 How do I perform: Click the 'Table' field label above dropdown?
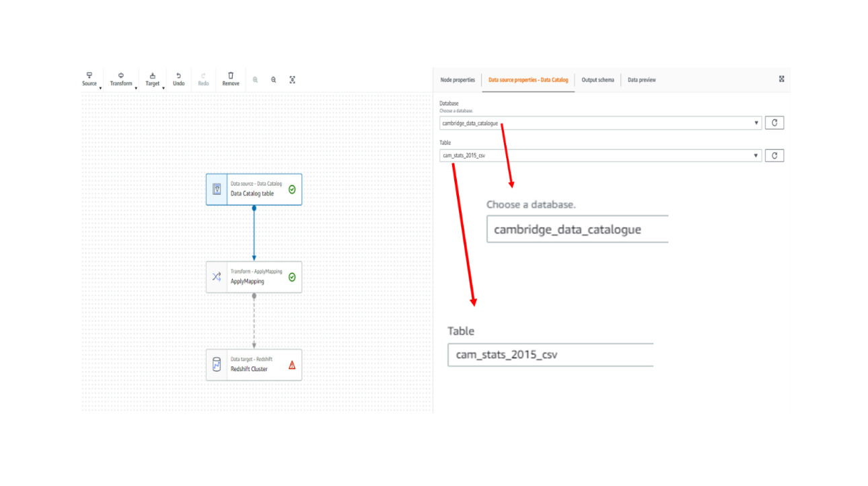(445, 143)
